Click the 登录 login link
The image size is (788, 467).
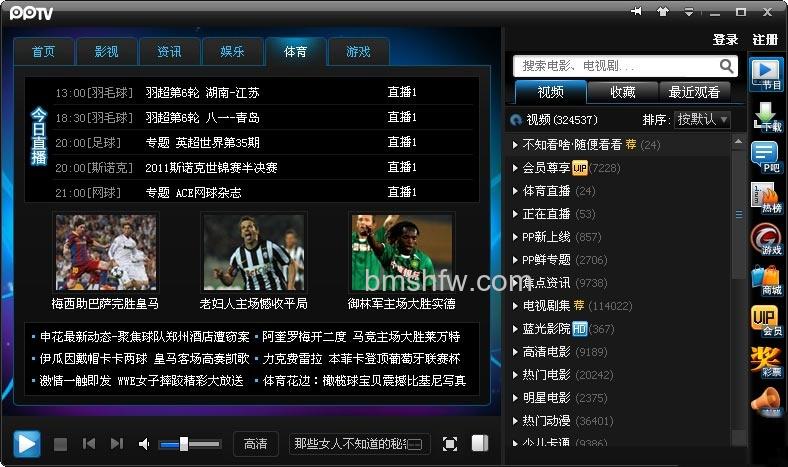coord(725,39)
